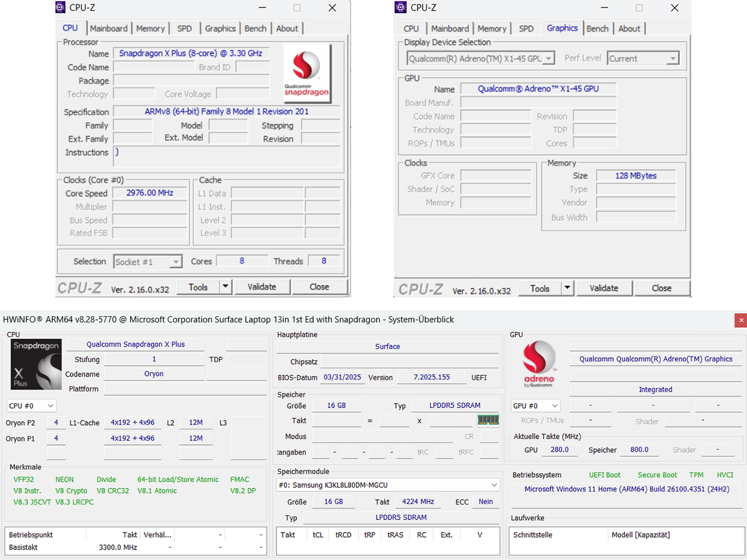Click the Oryon codename value in HWiNFO
Screen dimensions: 747x560
(154, 374)
